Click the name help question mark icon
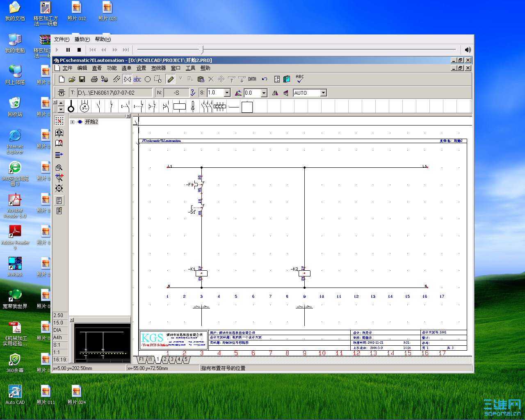 click(x=193, y=93)
